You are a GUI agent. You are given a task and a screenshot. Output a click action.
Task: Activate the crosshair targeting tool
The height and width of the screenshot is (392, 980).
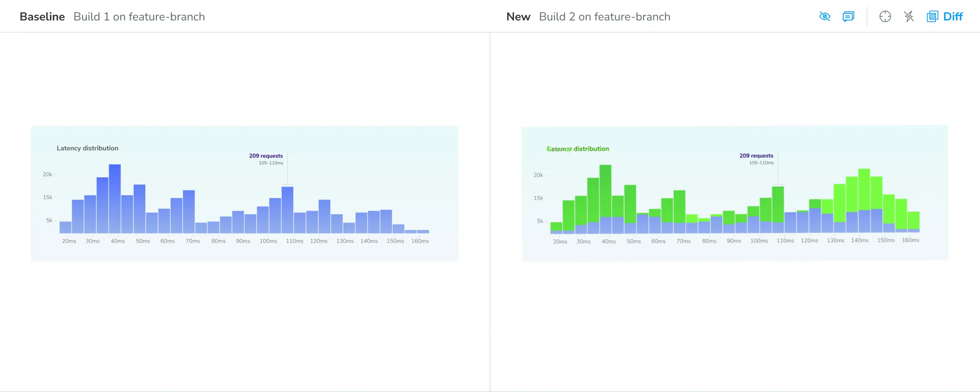coord(885,16)
